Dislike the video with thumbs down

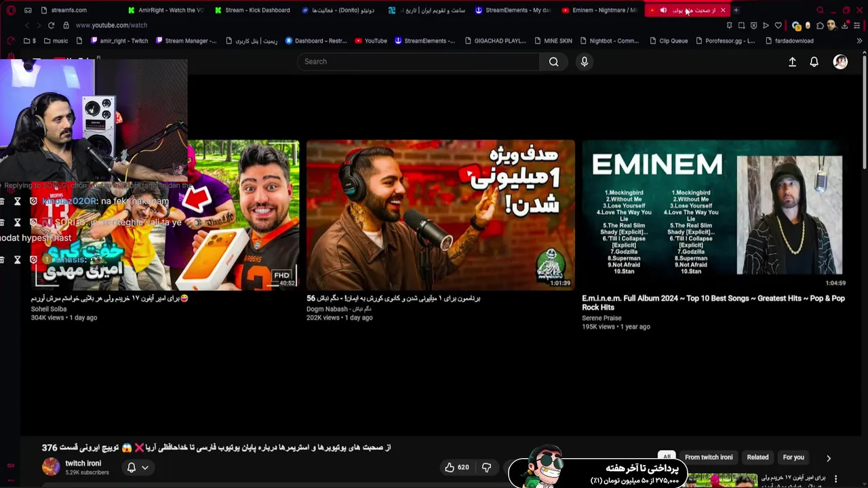(486, 467)
